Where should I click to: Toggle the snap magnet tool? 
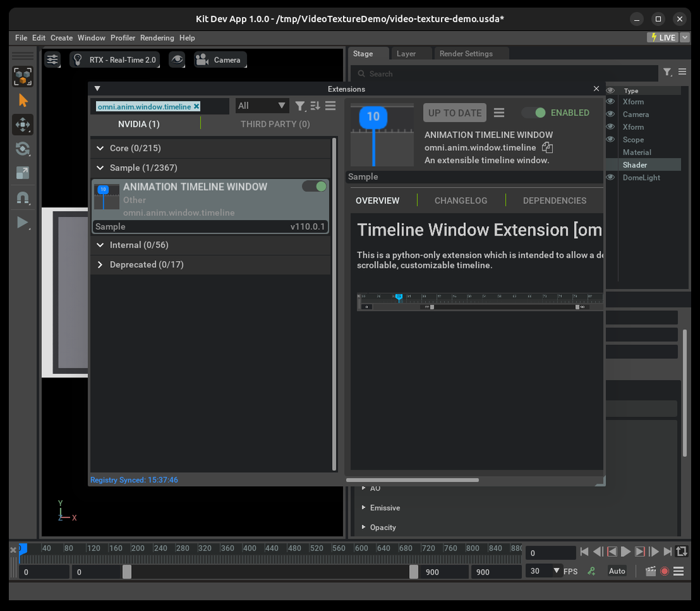click(23, 197)
